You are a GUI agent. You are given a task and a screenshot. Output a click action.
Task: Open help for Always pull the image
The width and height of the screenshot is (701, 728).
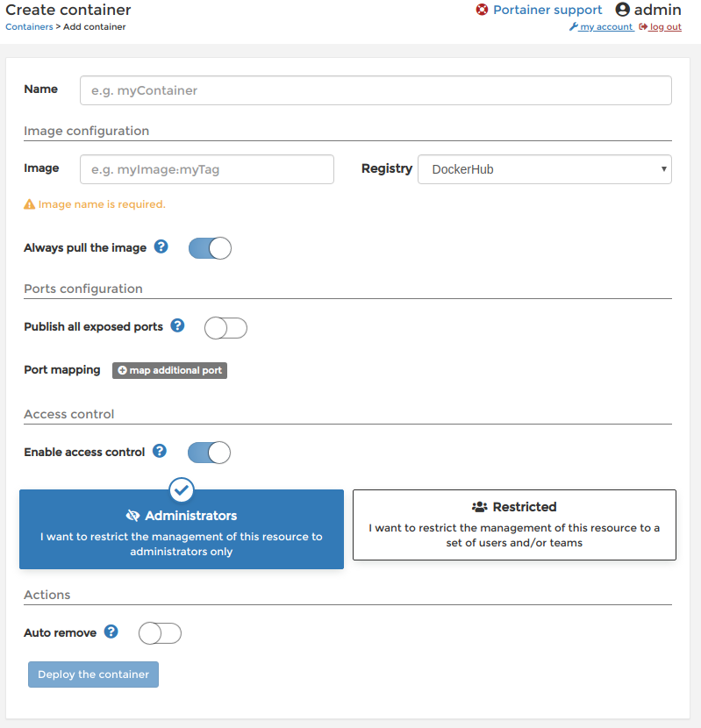[161, 246]
